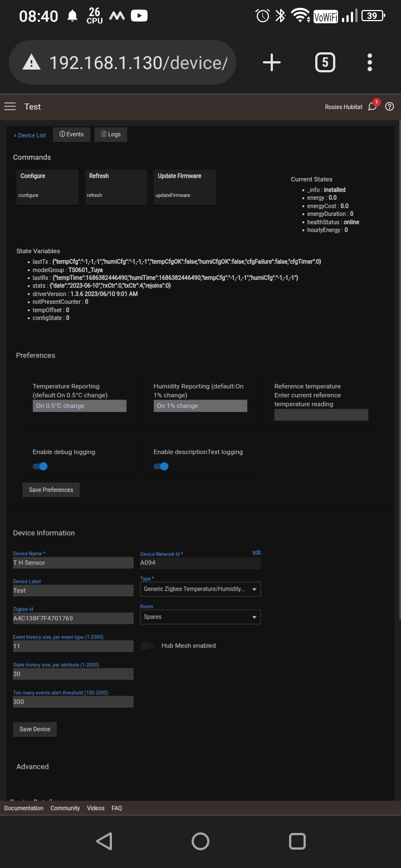This screenshot has width=401, height=868.
Task: Disable the debug logging switch
Action: coord(40,466)
